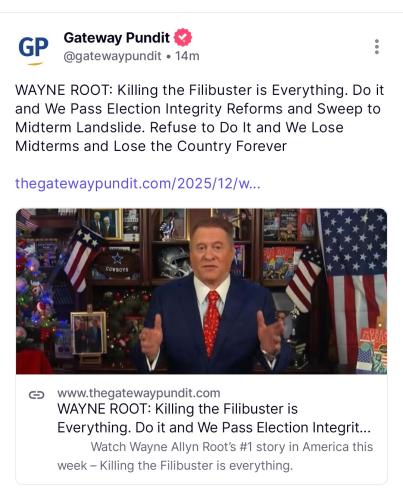The width and height of the screenshot is (403, 500).
Task: Click the 14m post timestamp
Action: (x=187, y=56)
